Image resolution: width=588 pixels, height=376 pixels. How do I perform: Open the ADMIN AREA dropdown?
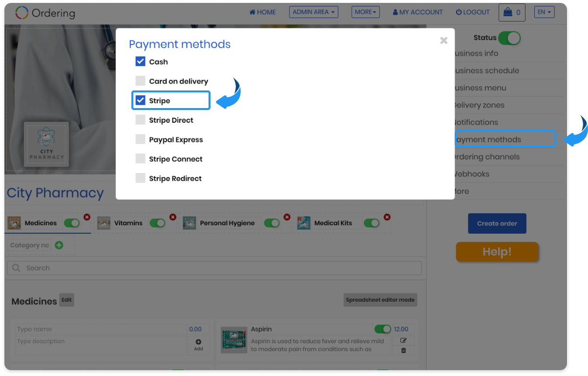(314, 12)
